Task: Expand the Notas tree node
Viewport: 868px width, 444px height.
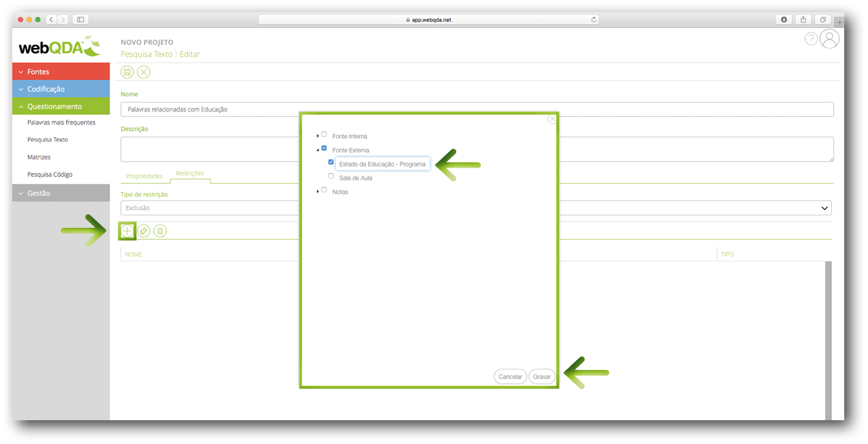Action: click(x=318, y=192)
